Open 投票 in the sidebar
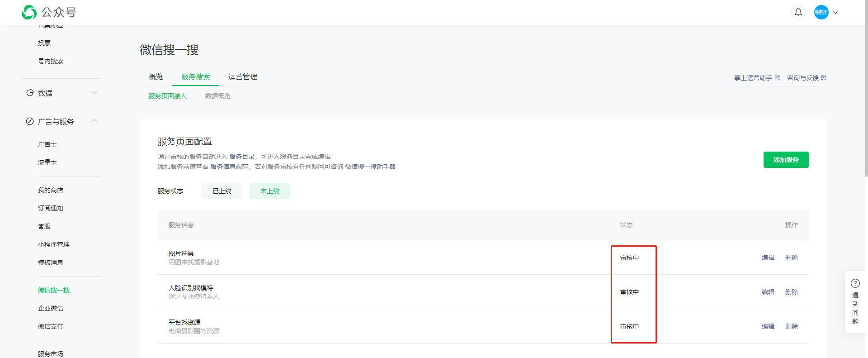 pyautogui.click(x=44, y=43)
